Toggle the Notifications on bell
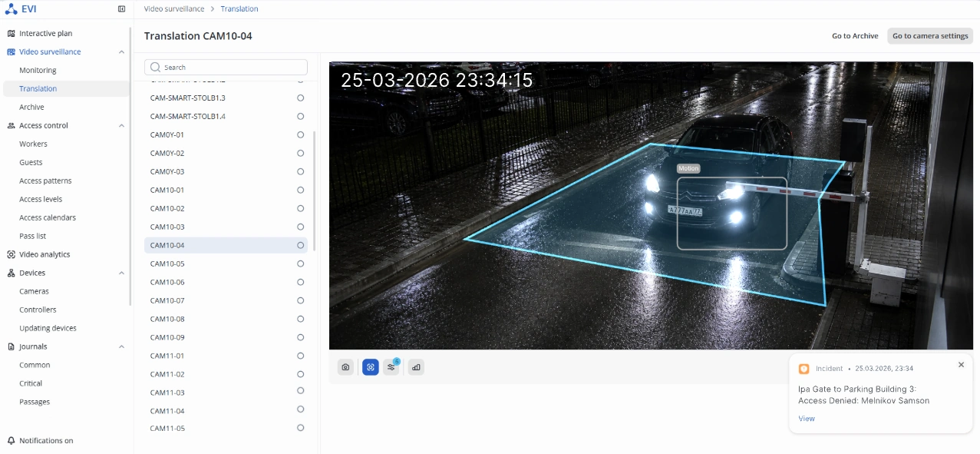980x454 pixels. tap(11, 441)
